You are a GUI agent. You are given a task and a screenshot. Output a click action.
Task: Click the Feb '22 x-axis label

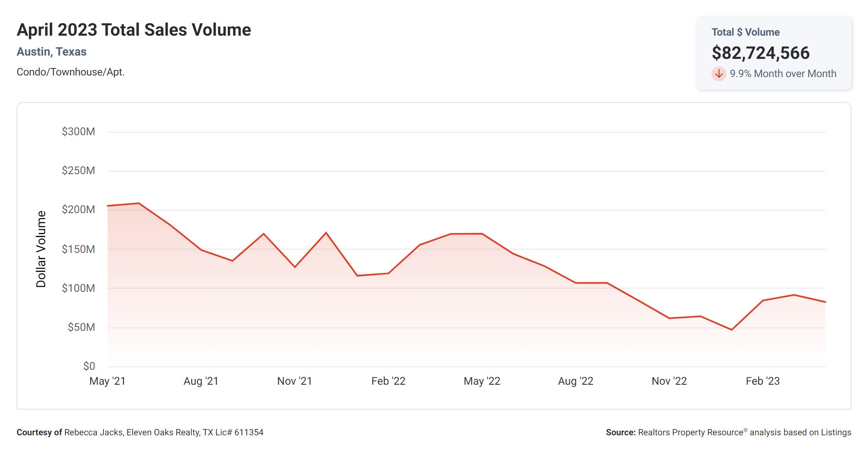pos(388,381)
